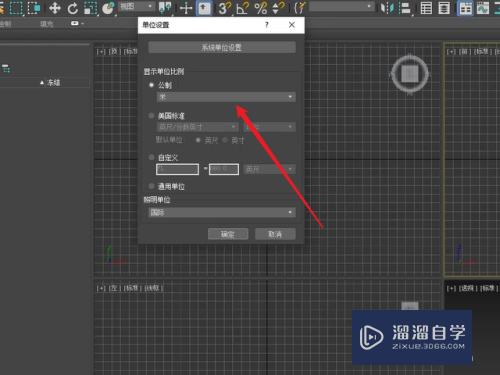This screenshot has width=500, height=375.
Task: Toggle Keyboard Shortcut Override icon
Action: click(204, 8)
